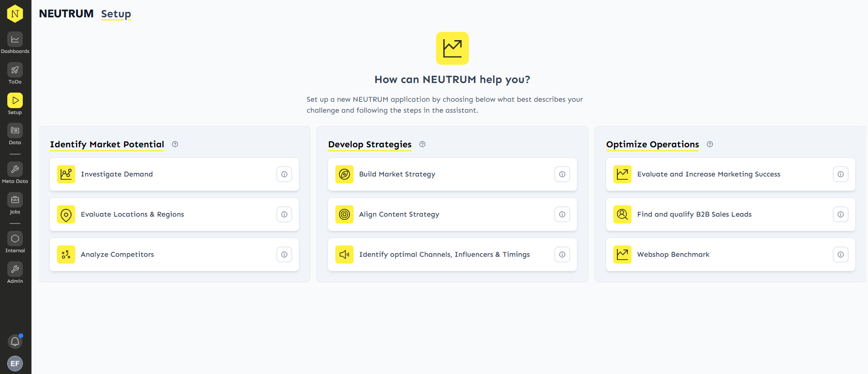Click the large chart icon above the heading
The height and width of the screenshot is (374, 868).
pos(452,48)
